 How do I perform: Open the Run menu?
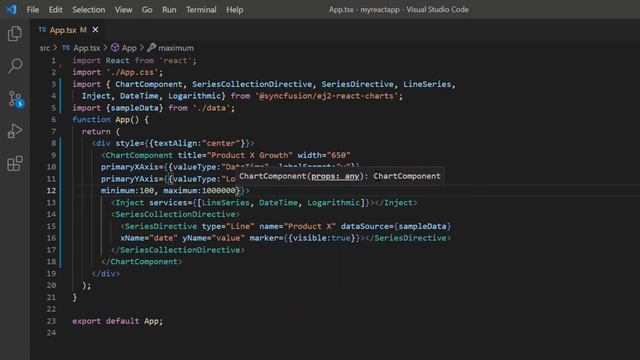click(x=169, y=9)
